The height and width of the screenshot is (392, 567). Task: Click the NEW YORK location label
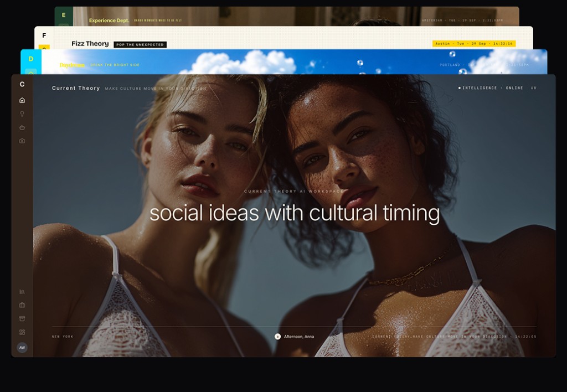click(63, 337)
